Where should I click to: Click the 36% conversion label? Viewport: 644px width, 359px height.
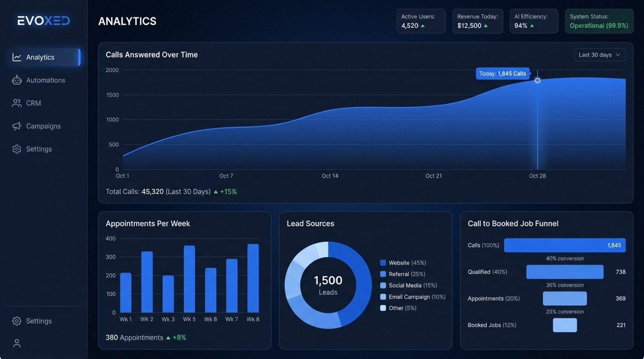(565, 285)
